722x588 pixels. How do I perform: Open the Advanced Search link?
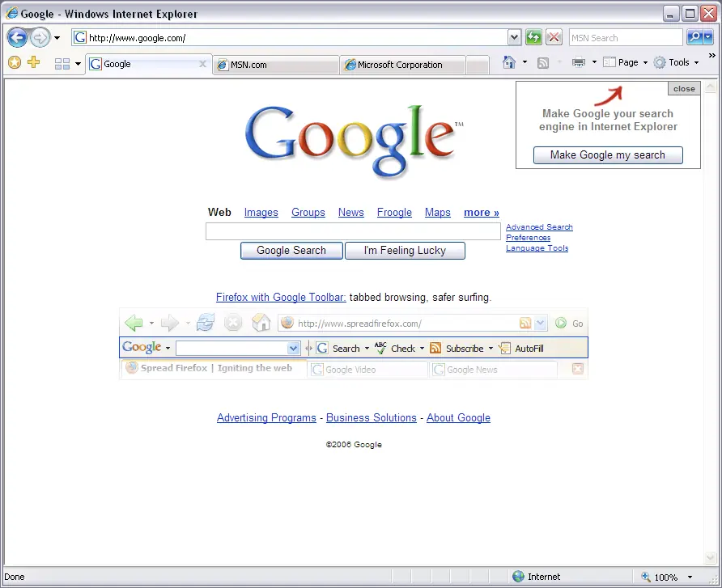[539, 226]
